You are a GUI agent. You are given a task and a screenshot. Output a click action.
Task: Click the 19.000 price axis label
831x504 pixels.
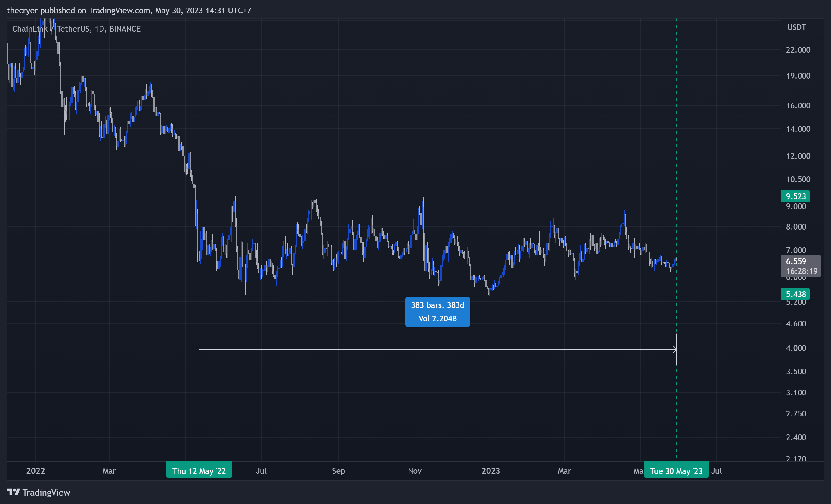tap(798, 76)
